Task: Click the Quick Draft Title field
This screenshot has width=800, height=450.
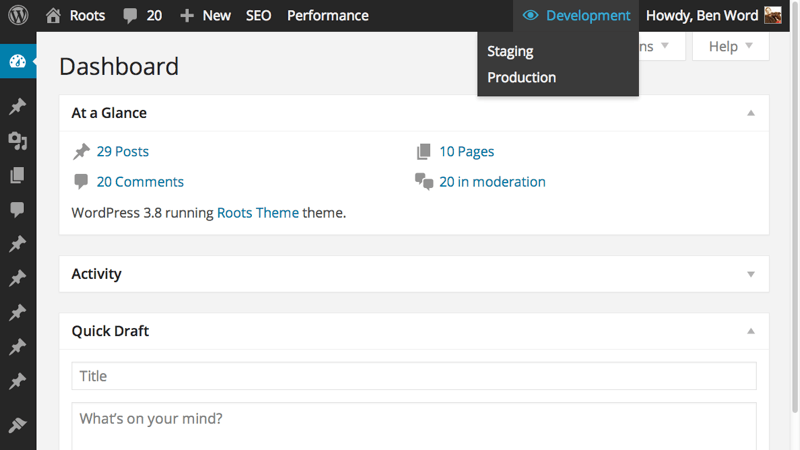Action: (x=414, y=376)
